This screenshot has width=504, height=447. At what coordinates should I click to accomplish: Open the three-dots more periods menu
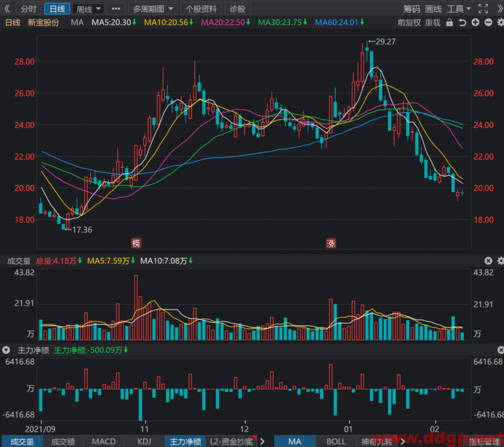tap(116, 9)
